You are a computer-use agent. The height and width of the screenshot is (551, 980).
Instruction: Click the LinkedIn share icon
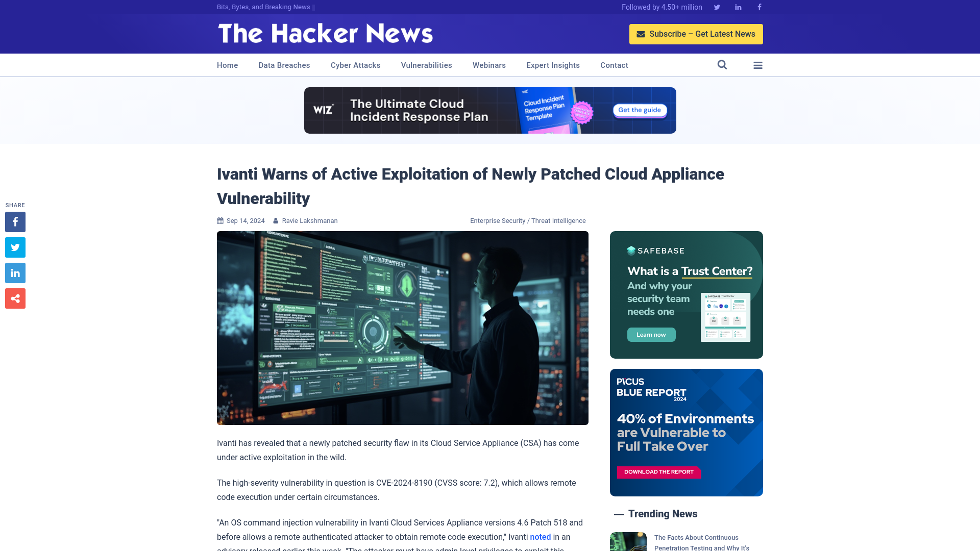point(15,272)
